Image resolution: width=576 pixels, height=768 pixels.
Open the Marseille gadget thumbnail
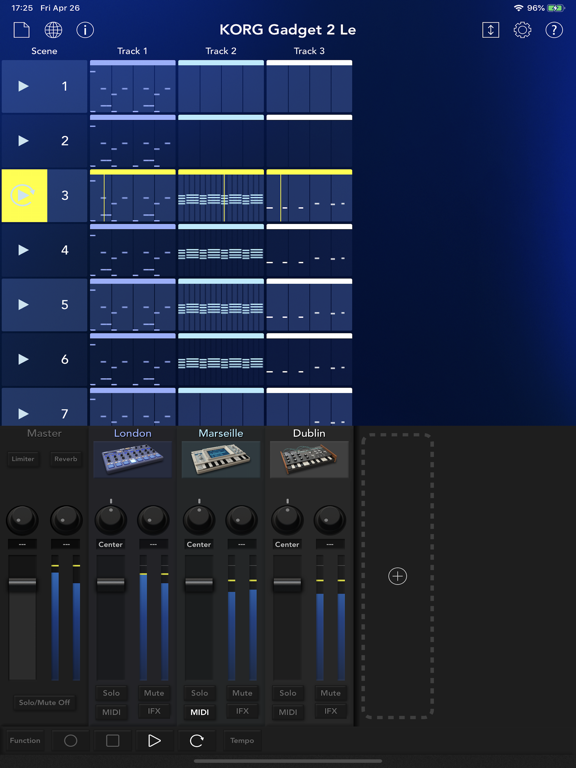coord(221,459)
